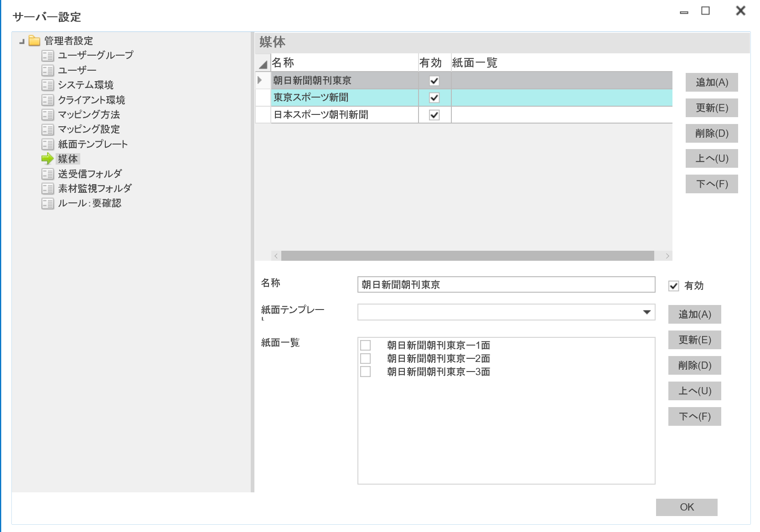Check the 朝日新聞朝刊東京ー1面 checkbox
This screenshot has width=760, height=532.
tap(366, 345)
